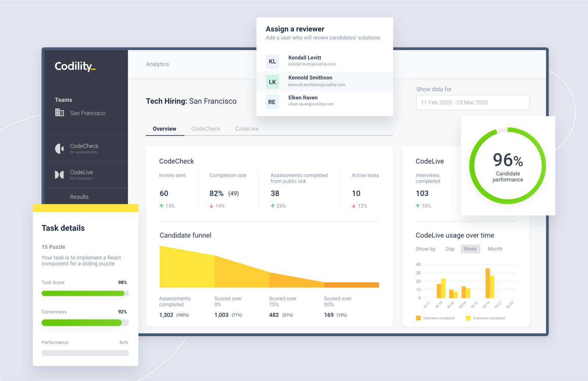588x381 pixels.
Task: Click the funnel count 1,302
Action: (x=166, y=315)
